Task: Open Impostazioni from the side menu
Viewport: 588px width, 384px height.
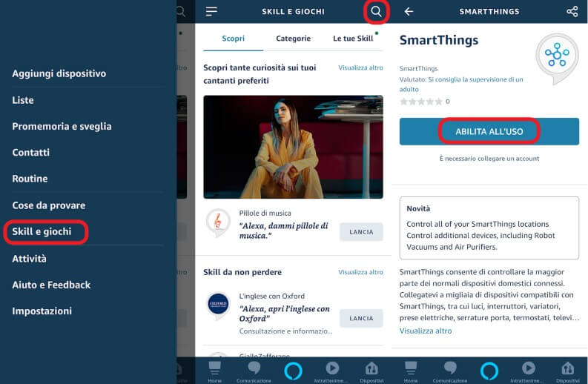Action: click(42, 311)
